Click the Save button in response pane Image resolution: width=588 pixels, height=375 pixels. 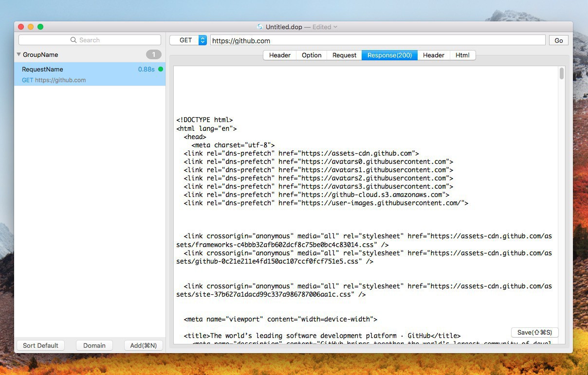(534, 332)
